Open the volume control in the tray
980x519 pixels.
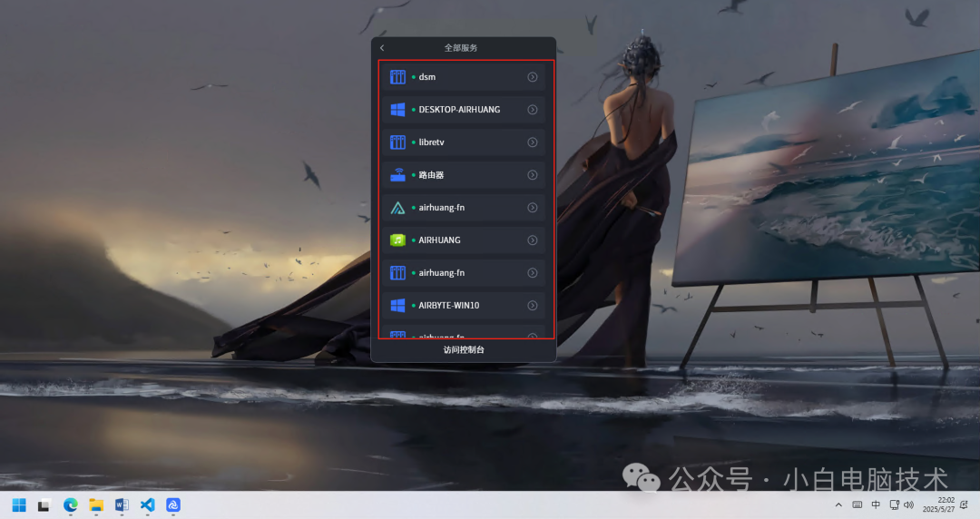click(908, 505)
